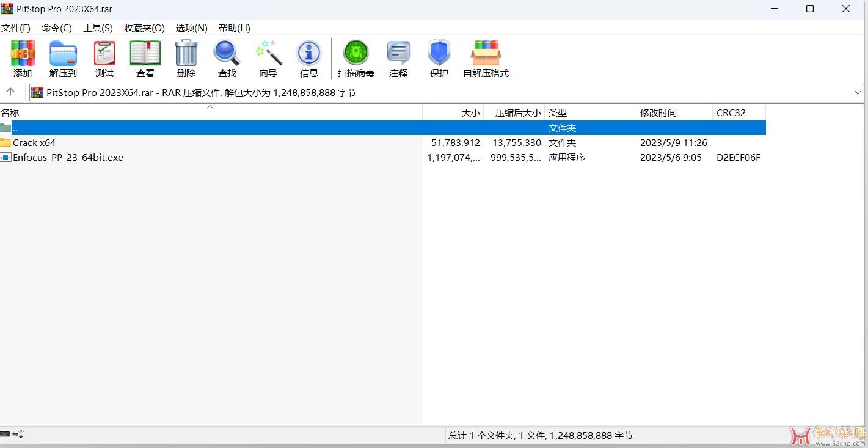Click the 测试 (Test) toolbar icon
The width and height of the screenshot is (868, 448).
click(104, 54)
